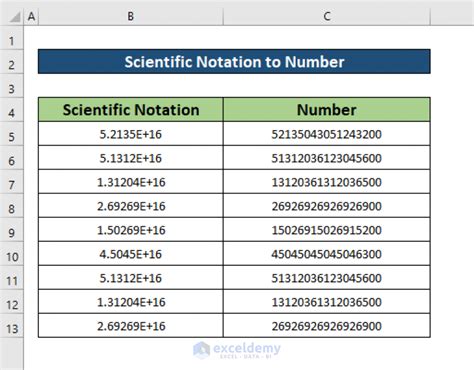Select 13120361312036500 cell in row 7
This screenshot has height=370, width=474.
327,182
